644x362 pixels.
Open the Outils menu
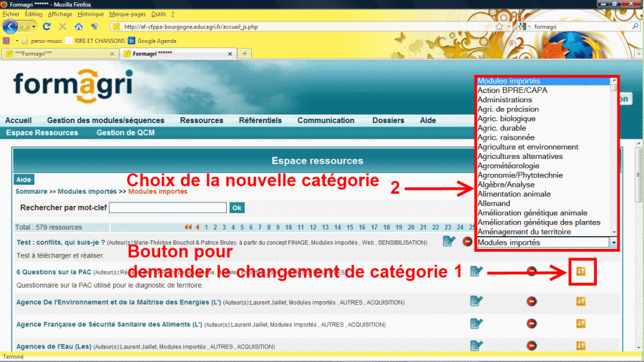coord(159,14)
